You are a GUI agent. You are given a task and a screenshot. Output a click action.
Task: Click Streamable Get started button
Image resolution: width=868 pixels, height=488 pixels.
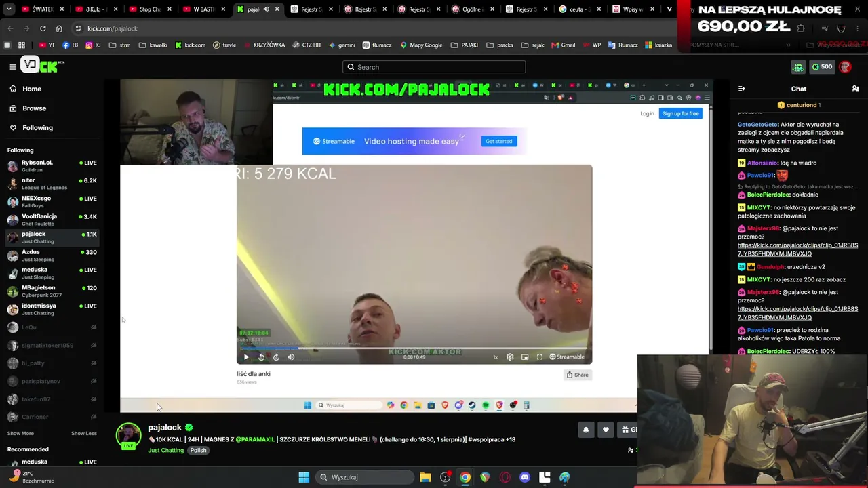(x=499, y=141)
